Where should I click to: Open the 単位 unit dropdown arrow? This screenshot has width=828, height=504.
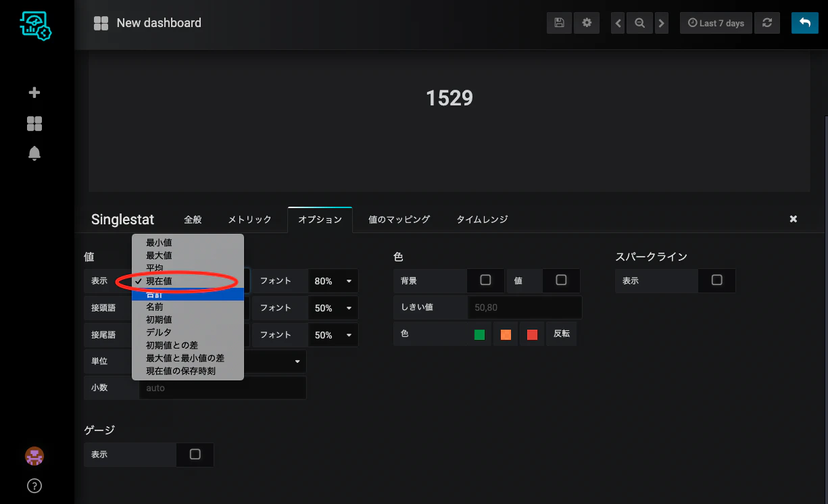click(297, 361)
